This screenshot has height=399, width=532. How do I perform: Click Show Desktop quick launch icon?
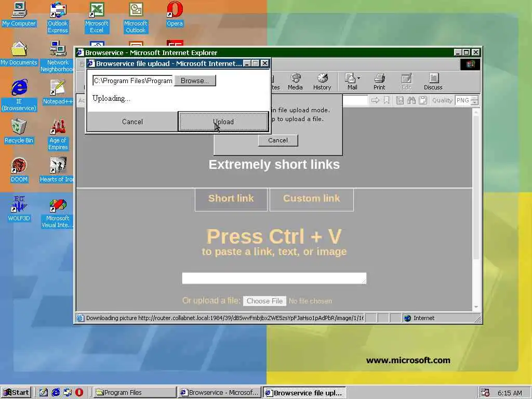tap(44, 393)
